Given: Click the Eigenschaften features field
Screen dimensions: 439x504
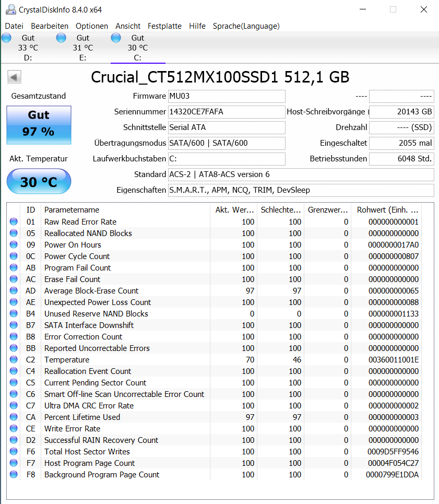Looking at the screenshot, I should [x=301, y=190].
